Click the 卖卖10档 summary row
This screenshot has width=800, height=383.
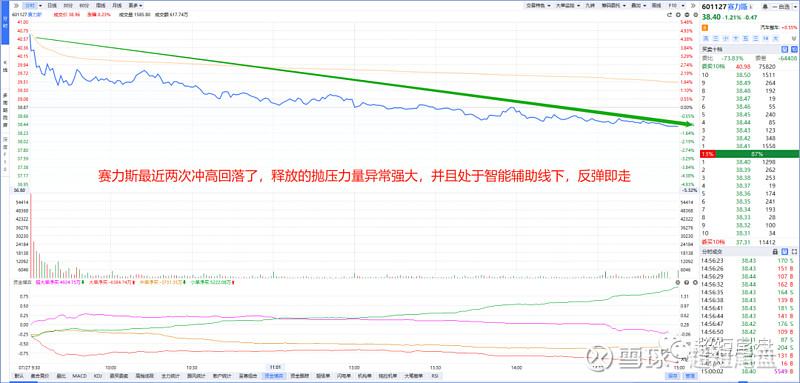tap(749, 66)
